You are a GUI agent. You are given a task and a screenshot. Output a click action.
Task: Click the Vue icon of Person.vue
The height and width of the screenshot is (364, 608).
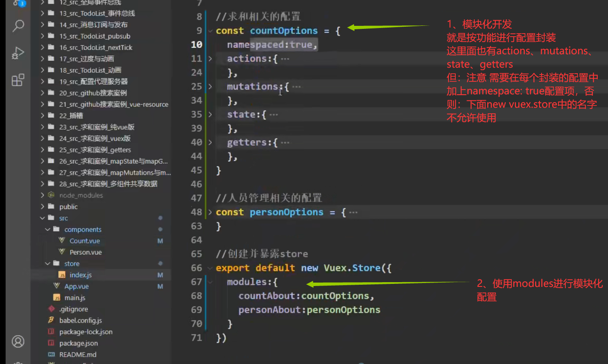coord(62,252)
